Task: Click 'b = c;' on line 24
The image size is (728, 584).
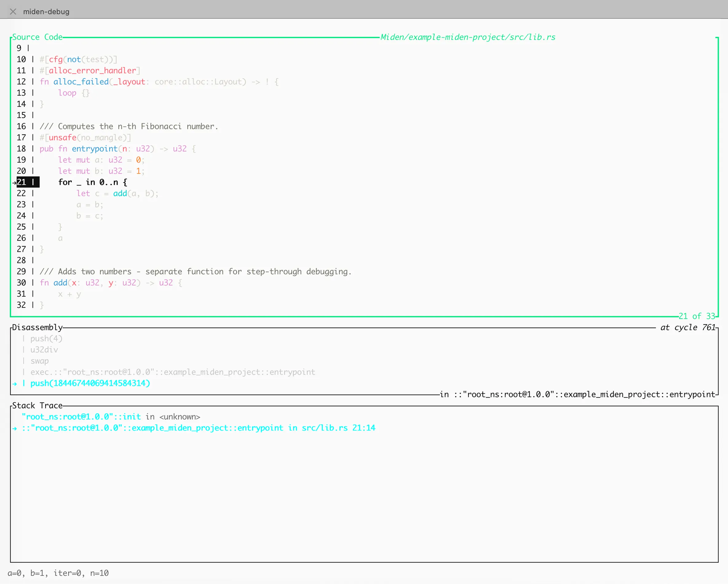Action: click(90, 216)
